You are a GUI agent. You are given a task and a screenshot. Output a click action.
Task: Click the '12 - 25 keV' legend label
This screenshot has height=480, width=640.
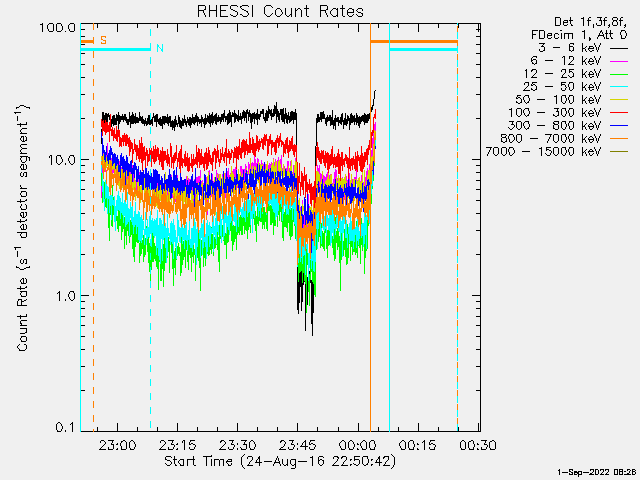(x=562, y=74)
